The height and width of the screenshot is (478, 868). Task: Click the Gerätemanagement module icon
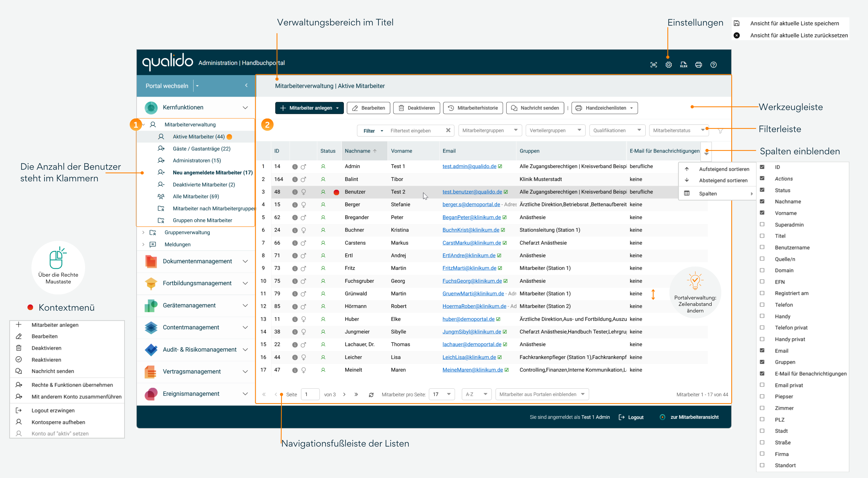151,305
